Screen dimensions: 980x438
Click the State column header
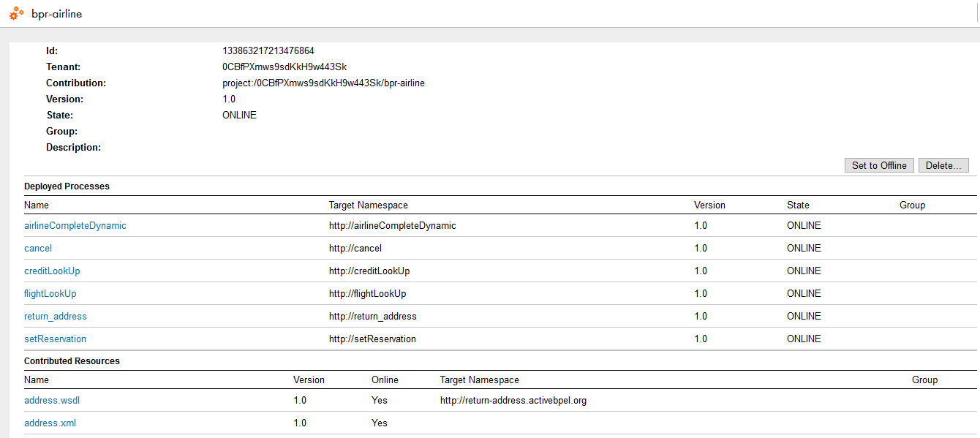[x=798, y=205]
